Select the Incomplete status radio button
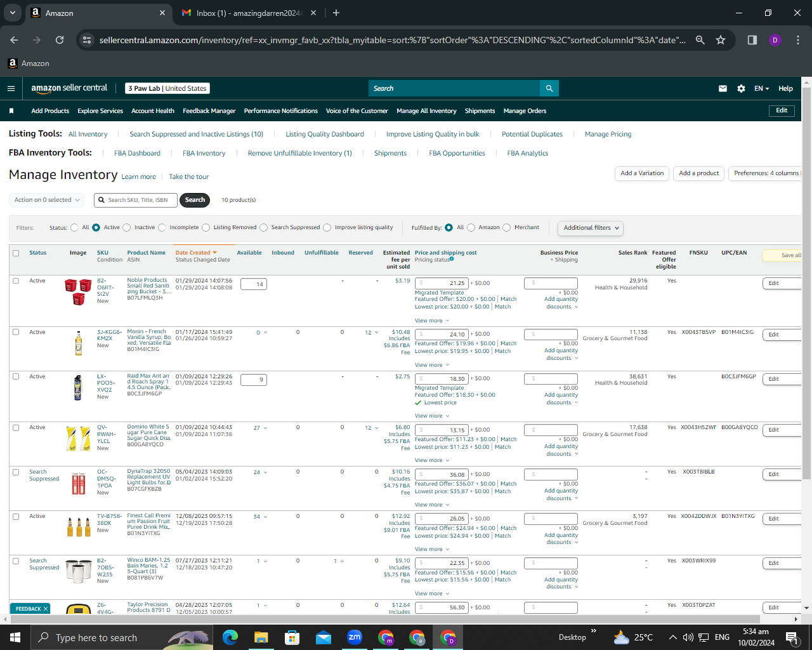 pos(162,227)
